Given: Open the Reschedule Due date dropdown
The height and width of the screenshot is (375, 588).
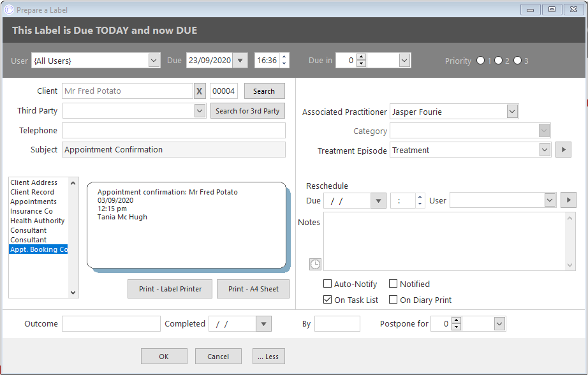Looking at the screenshot, I should tap(378, 201).
